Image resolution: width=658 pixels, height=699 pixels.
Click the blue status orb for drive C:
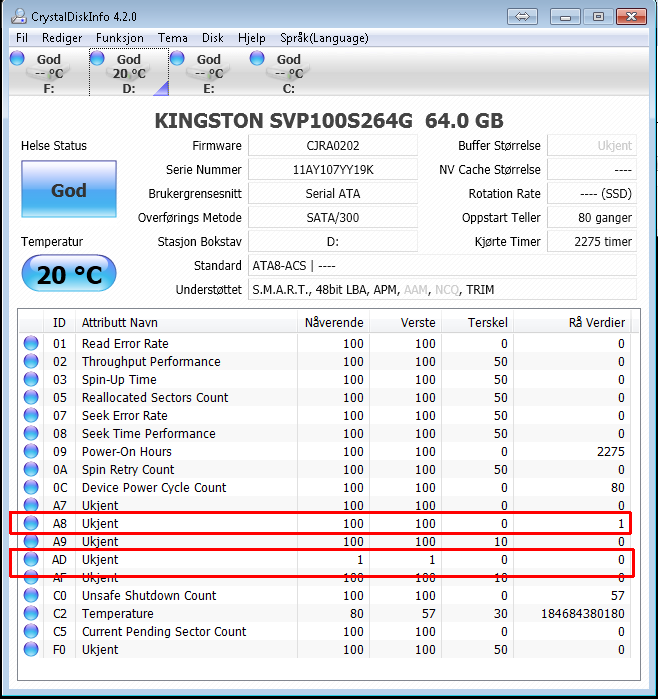click(x=257, y=58)
